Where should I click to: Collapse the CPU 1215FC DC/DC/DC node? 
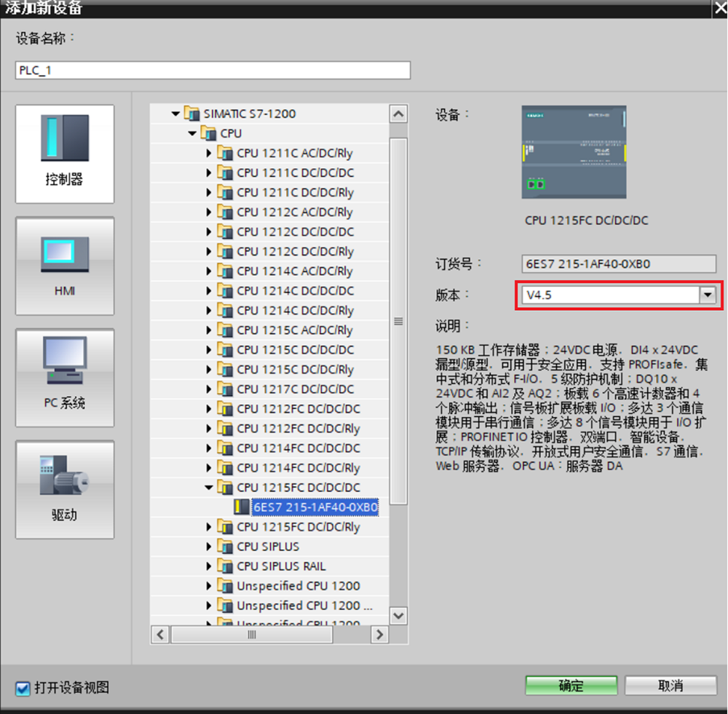click(x=208, y=488)
